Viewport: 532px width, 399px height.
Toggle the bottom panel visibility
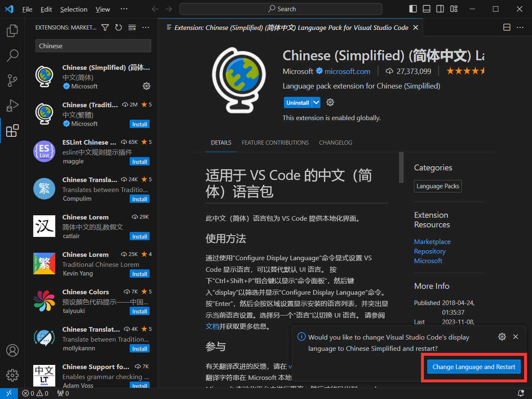[x=426, y=9]
